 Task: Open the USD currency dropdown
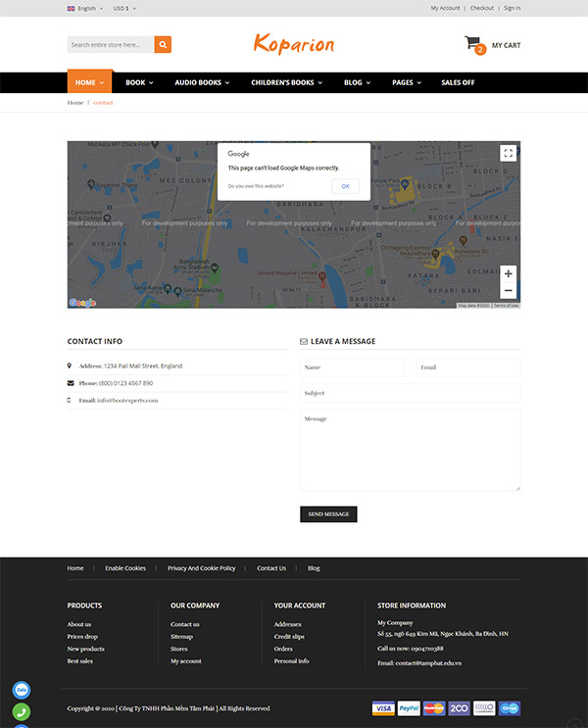click(x=124, y=8)
